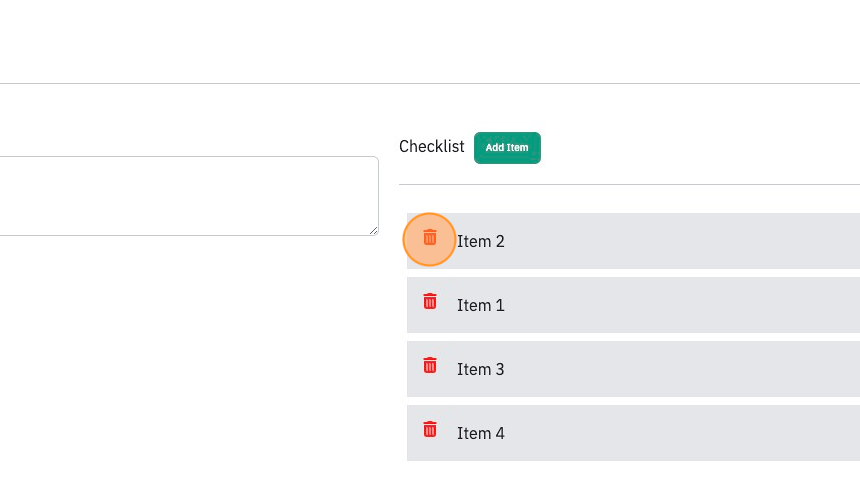
Task: Click the horizontal separator at the page top
Action: (x=430, y=84)
